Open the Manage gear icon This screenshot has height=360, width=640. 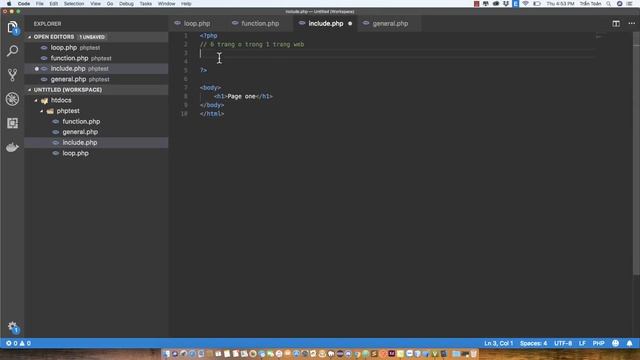click(x=12, y=327)
